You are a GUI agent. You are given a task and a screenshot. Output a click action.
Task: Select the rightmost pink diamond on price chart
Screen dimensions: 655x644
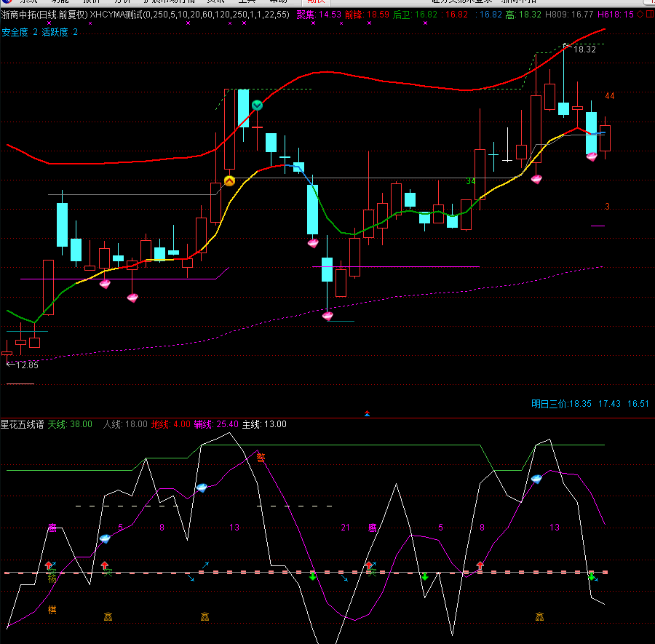click(x=592, y=156)
